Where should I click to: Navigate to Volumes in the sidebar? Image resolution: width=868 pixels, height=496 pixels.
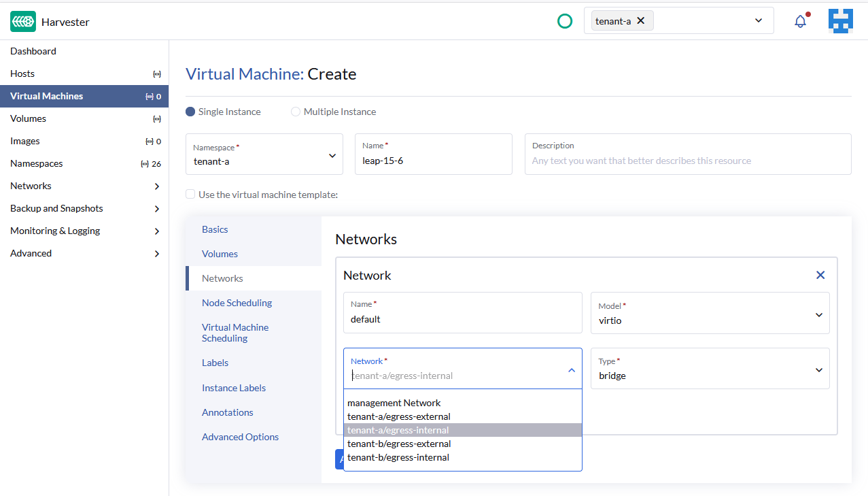point(28,118)
